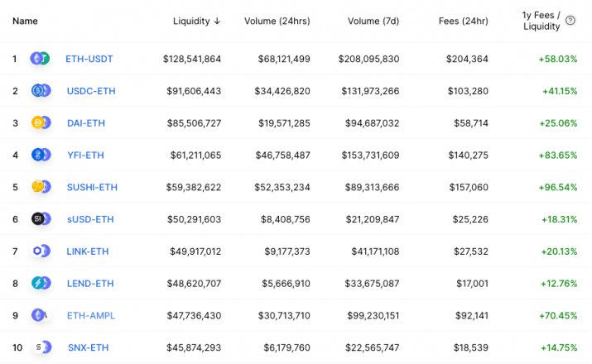Open the USDC-ETH pair link

91,91
